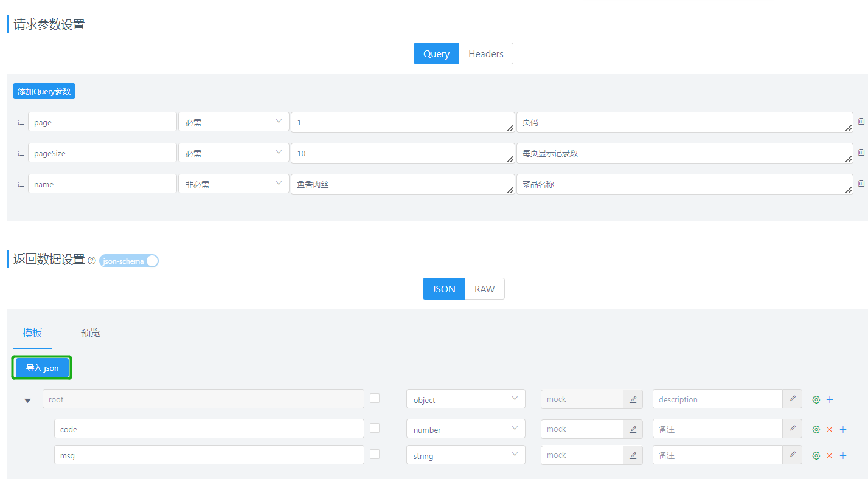Click the 请求参数设置 heading

[x=49, y=25]
